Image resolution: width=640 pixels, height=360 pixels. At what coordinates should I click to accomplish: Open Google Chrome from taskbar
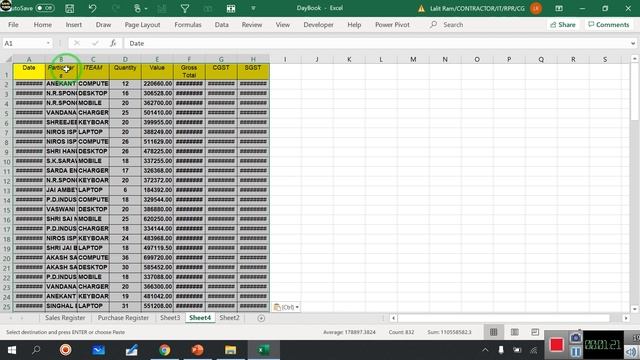coord(164,350)
